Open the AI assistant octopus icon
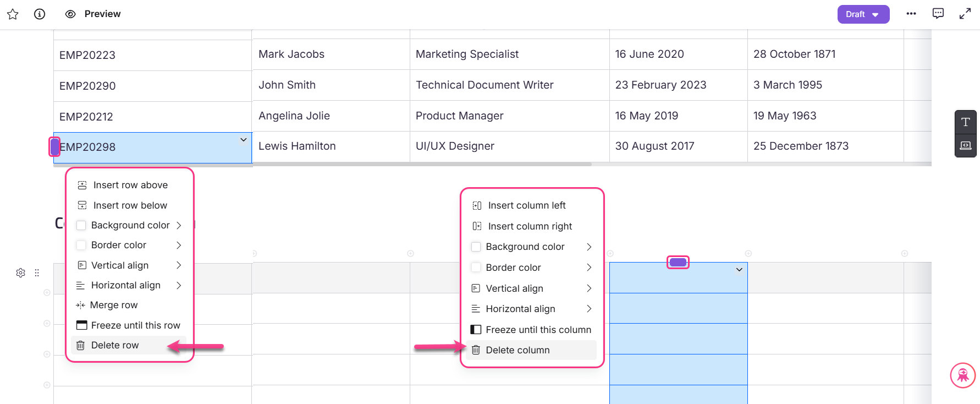 (x=963, y=375)
